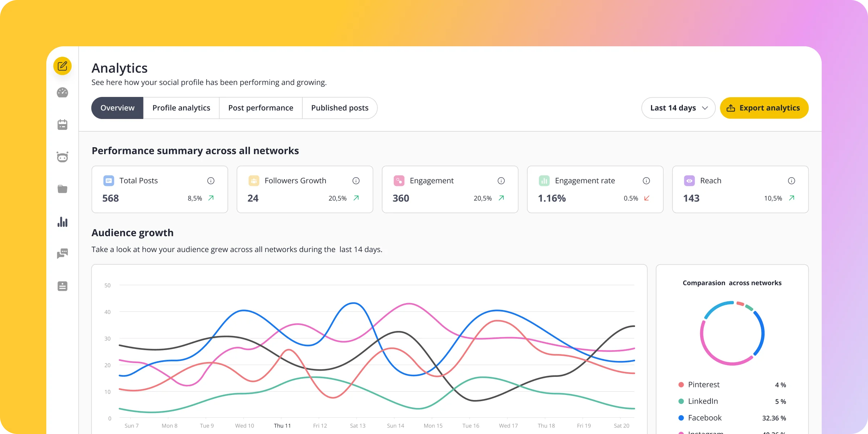Click the pink Engagement card icon

pos(399,180)
